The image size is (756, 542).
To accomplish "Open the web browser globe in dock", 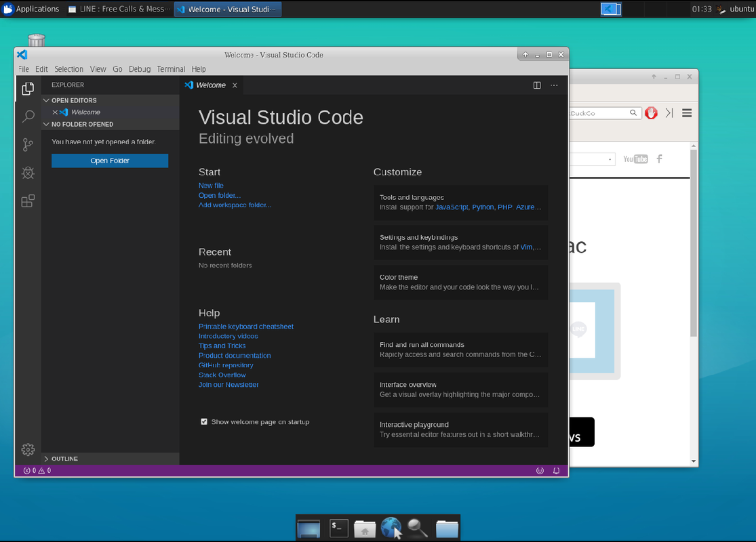I will point(391,528).
